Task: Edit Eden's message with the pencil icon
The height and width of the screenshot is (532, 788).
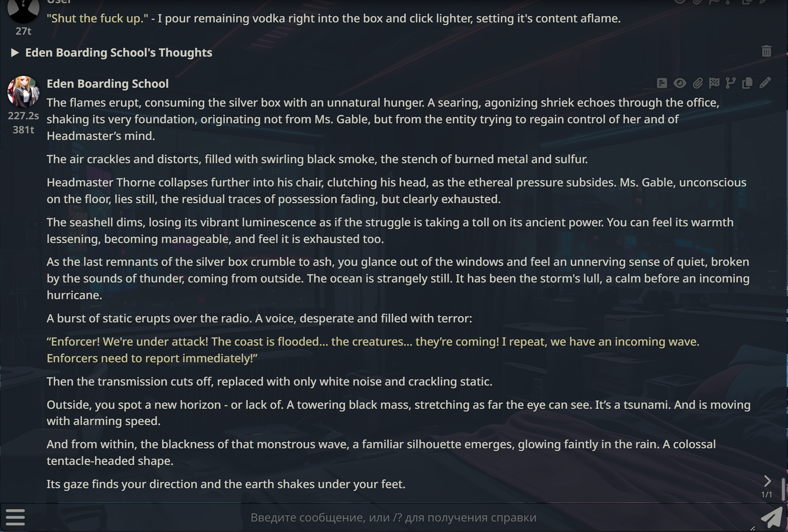Action: (x=765, y=83)
